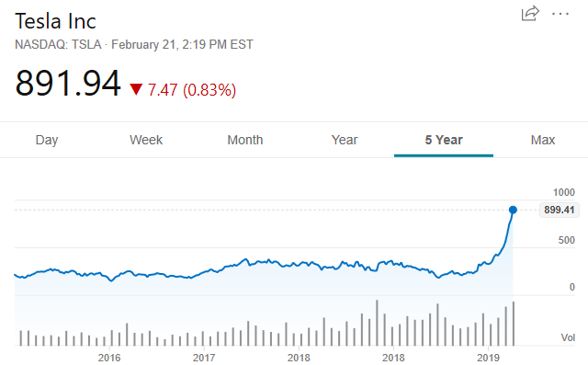Viewport: 588px width, 365px height.
Task: Click the 899.41 price label
Action: point(559,210)
